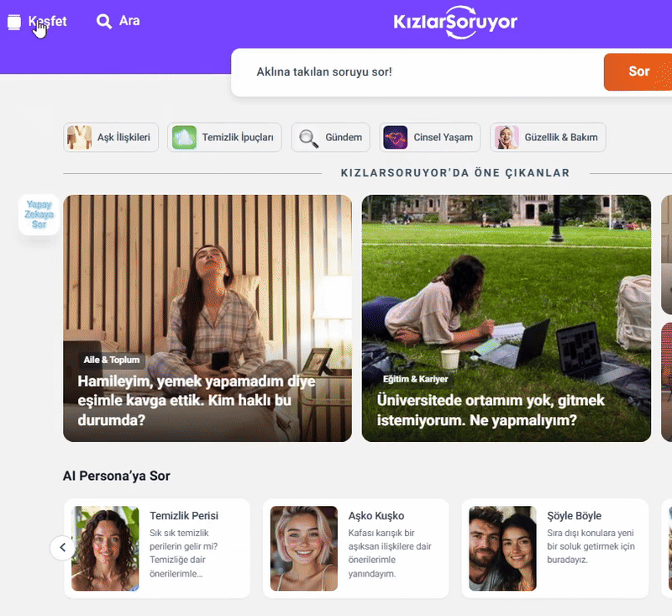Open the Gündem category
The width and height of the screenshot is (672, 616).
pos(330,137)
